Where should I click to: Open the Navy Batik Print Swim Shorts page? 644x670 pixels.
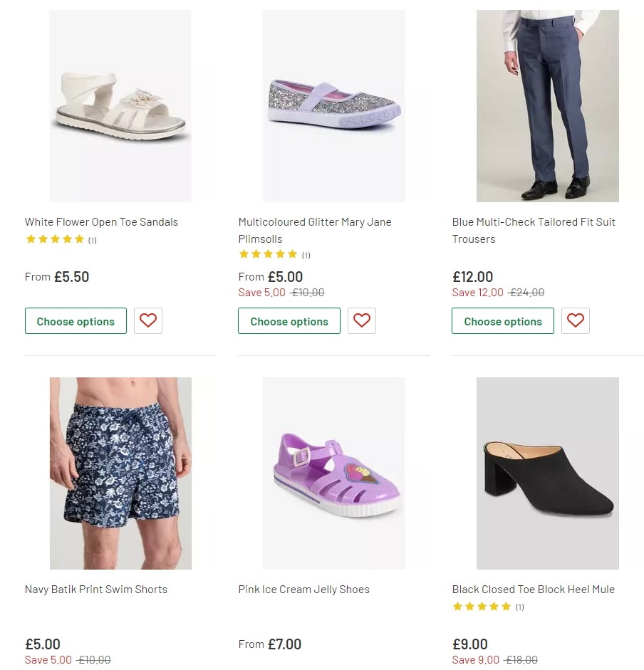(96, 589)
